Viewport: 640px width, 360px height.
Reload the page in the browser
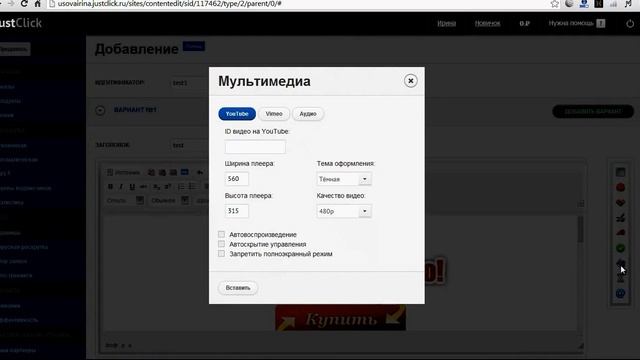[24, 4]
